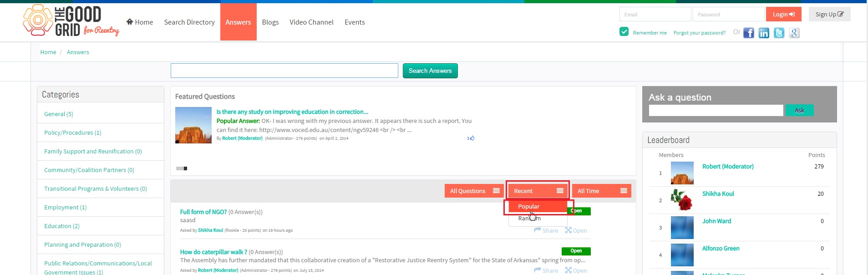Open the All Questions filter dropdown
This screenshot has height=275, width=868.
click(x=474, y=191)
